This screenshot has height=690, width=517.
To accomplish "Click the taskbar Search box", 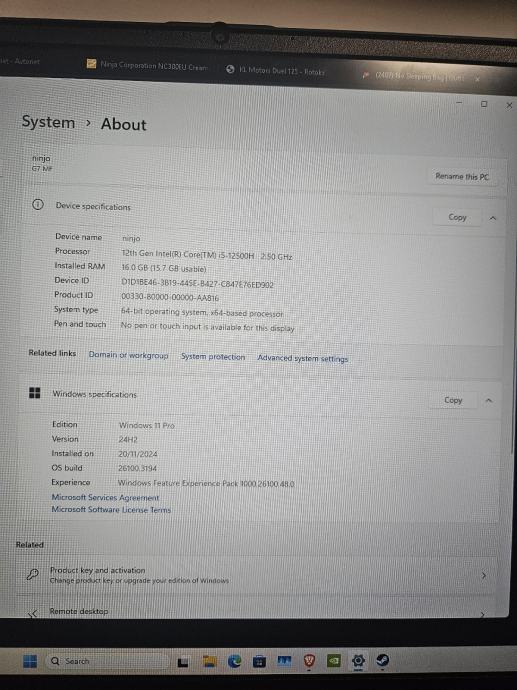I will click(x=107, y=661).
